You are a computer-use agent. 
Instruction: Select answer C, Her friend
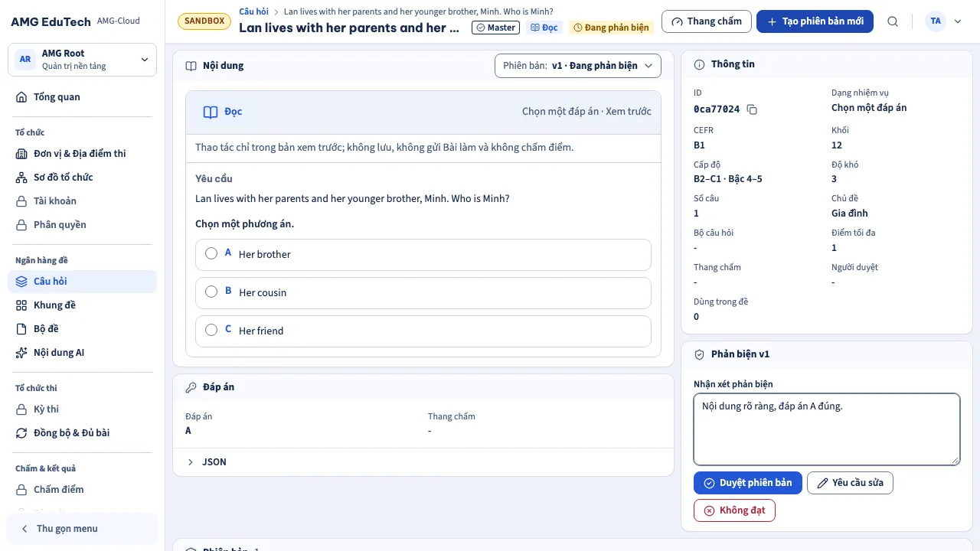423,331
